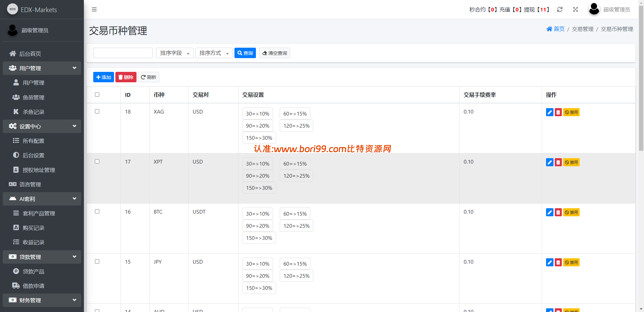This screenshot has height=312, width=644.
Task: Click the red trash icon for XAG row
Action: 558,112
